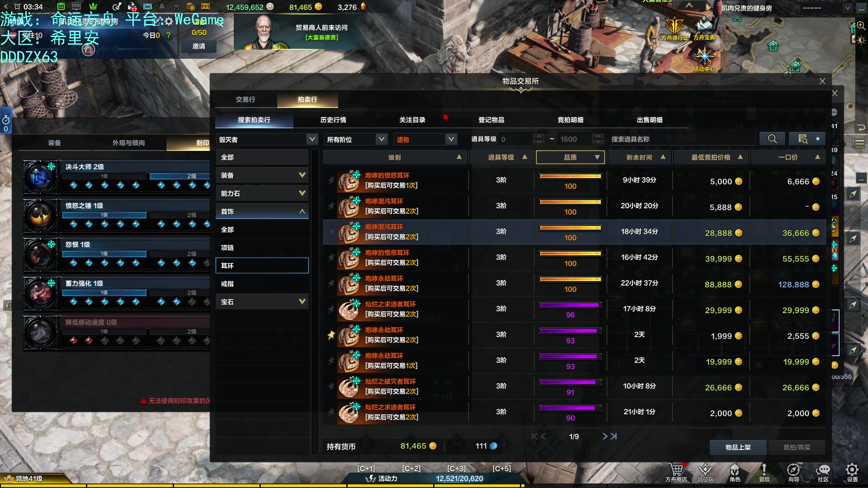Image resolution: width=868 pixels, height=488 pixels.
Task: Switch to the 交易行 tab
Action: (x=245, y=99)
